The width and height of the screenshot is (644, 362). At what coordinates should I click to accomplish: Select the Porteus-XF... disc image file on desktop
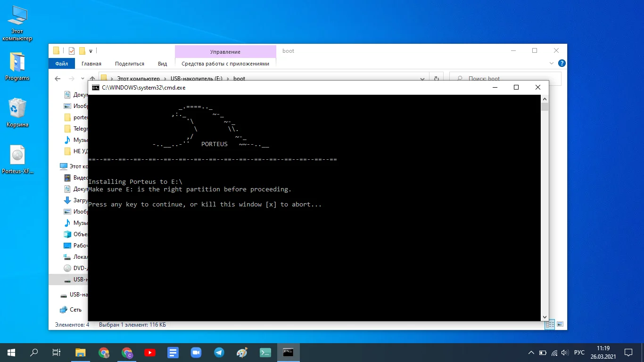17,160
